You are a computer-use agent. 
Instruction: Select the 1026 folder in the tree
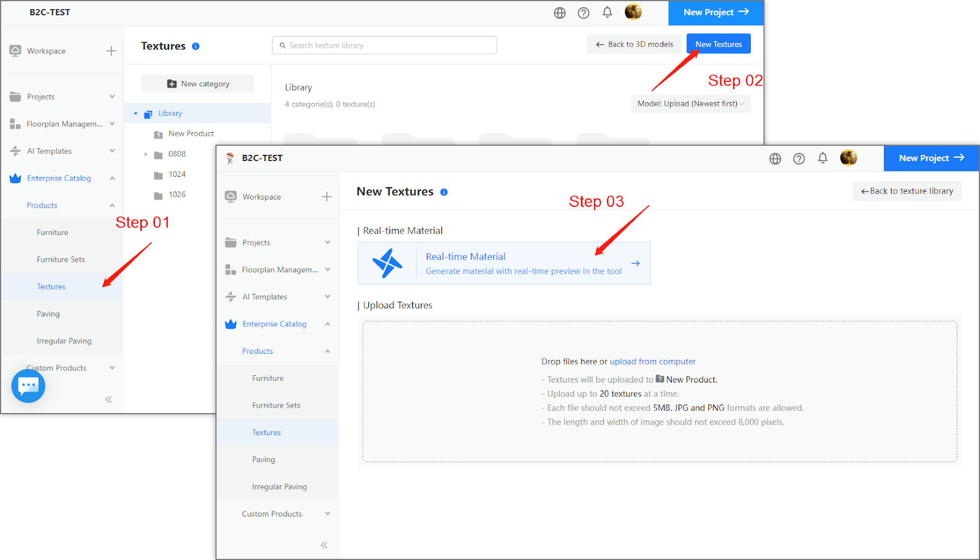click(177, 195)
